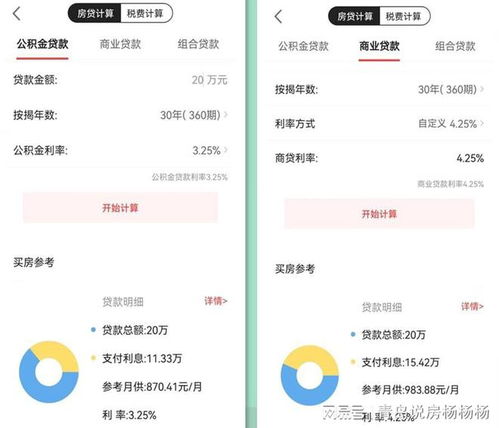Click right screen's blue-yellow donut chart

point(310,375)
